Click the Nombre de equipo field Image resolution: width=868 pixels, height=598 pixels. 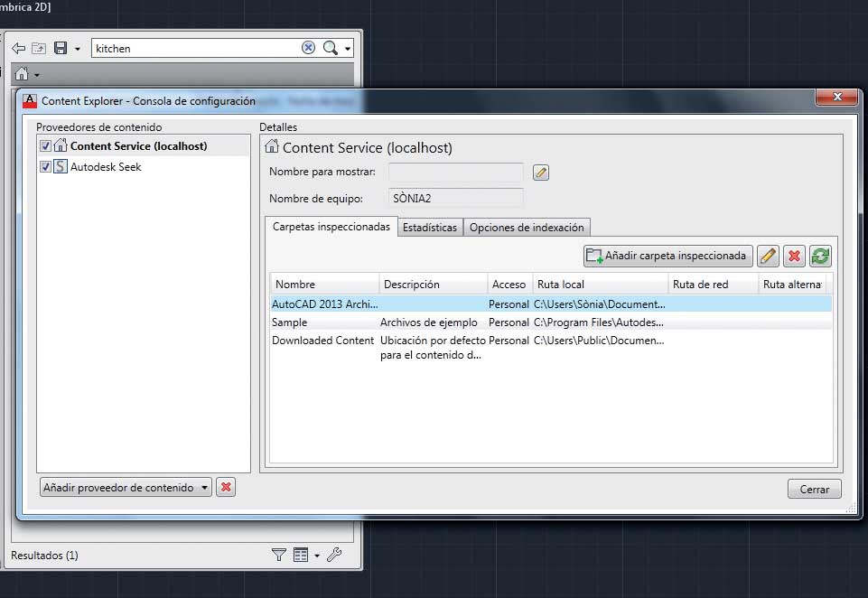(455, 198)
